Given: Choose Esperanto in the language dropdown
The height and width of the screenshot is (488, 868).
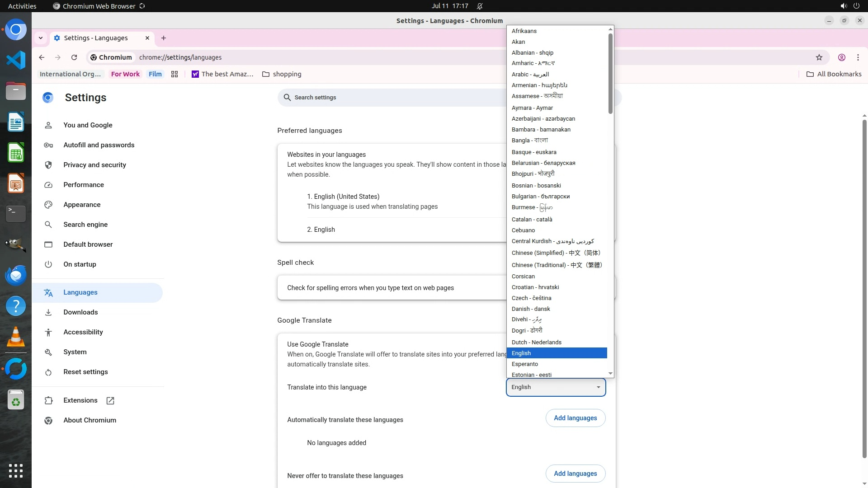Looking at the screenshot, I should point(524,364).
